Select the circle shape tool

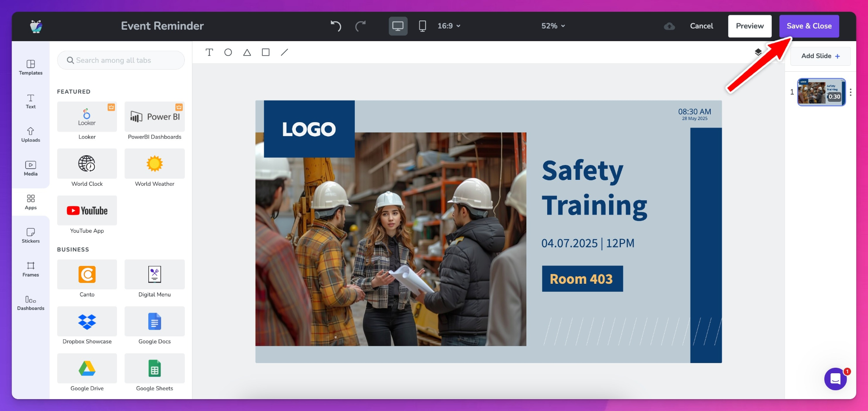(x=228, y=52)
